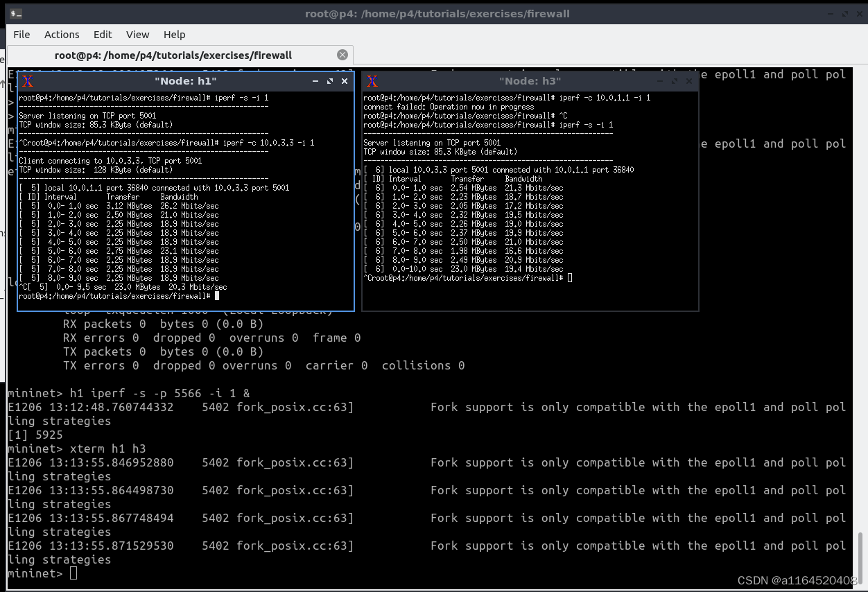
Task: Click the terminal icon in main title bar
Action: point(15,13)
